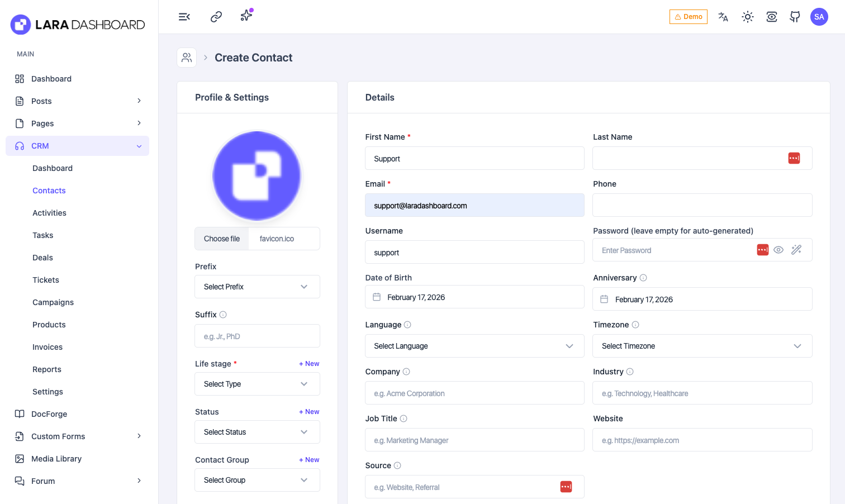Screen dimensions: 845x504
Task: Add new Contact Group via + New
Action: pyautogui.click(x=309, y=460)
